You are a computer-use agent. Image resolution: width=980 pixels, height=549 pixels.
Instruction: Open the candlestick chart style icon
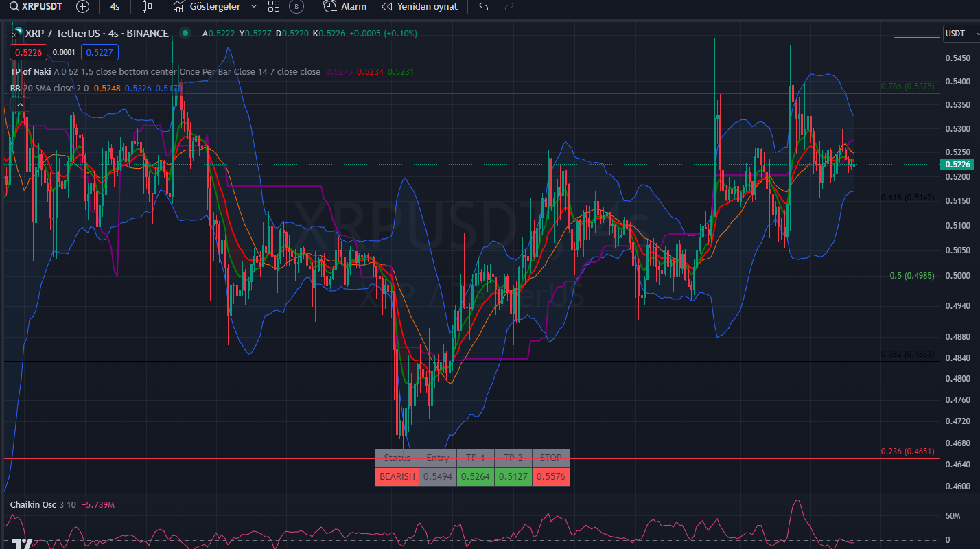click(146, 7)
